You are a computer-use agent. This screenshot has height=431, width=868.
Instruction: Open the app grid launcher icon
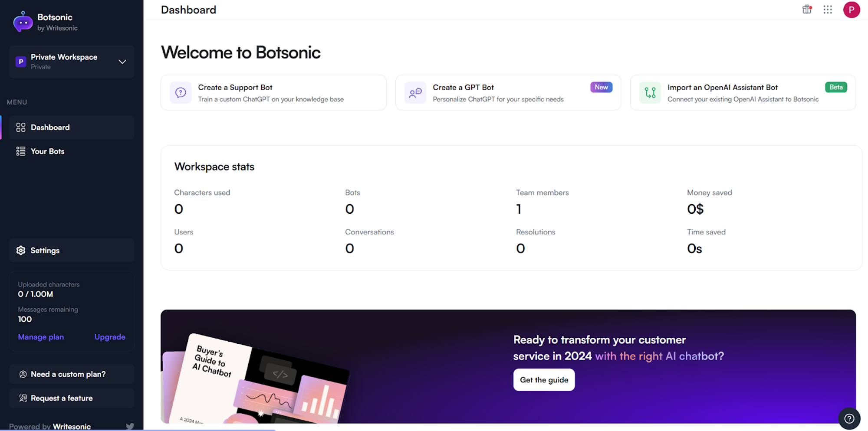click(x=828, y=10)
